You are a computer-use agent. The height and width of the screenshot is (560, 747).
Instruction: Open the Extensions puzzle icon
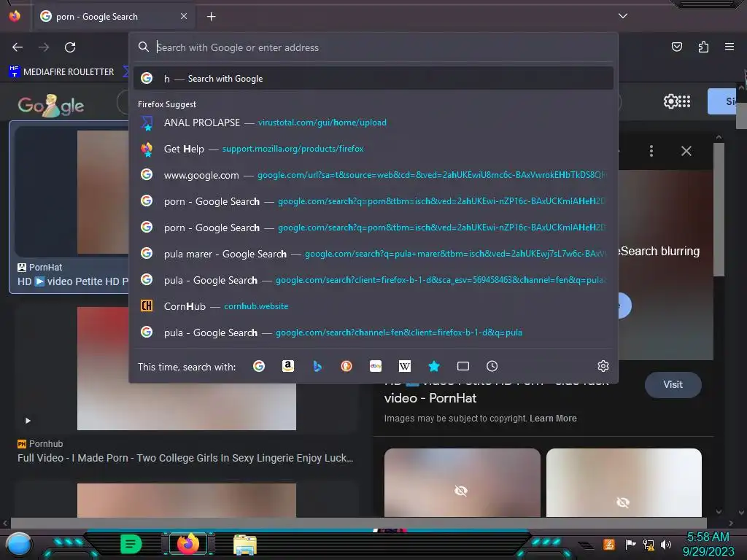click(703, 47)
